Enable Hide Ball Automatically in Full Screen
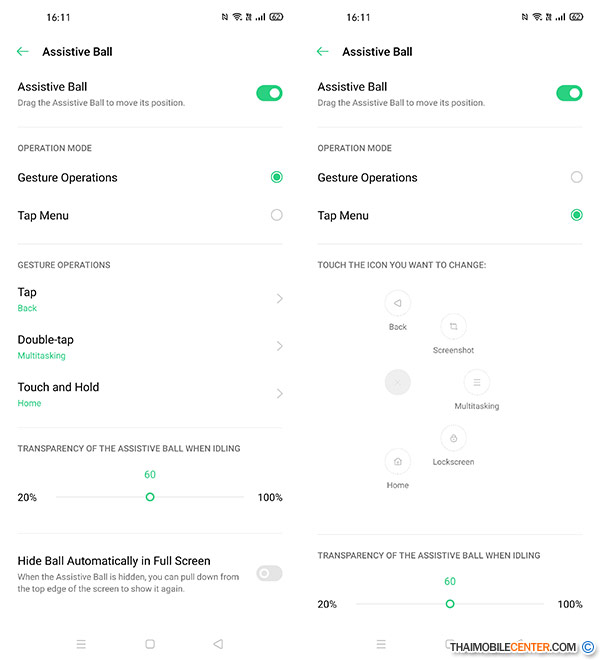Image resolution: width=600 pixels, height=660 pixels. pos(269,573)
